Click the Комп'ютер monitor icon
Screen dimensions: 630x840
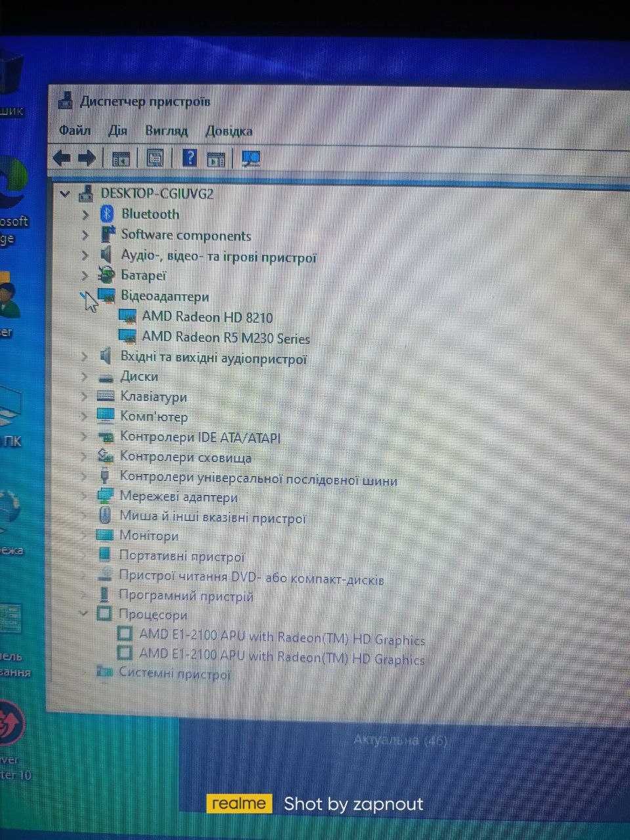105,416
